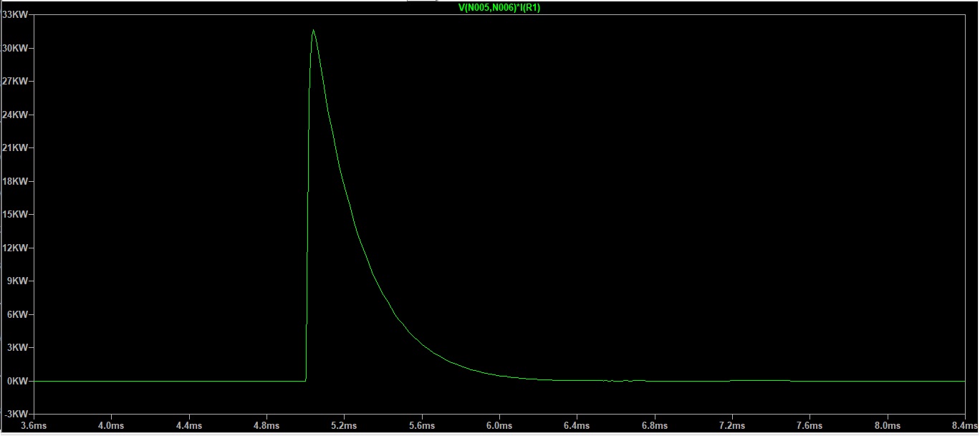Click the 15KW vertical axis label
The width and height of the screenshot is (980, 436).
coord(15,215)
